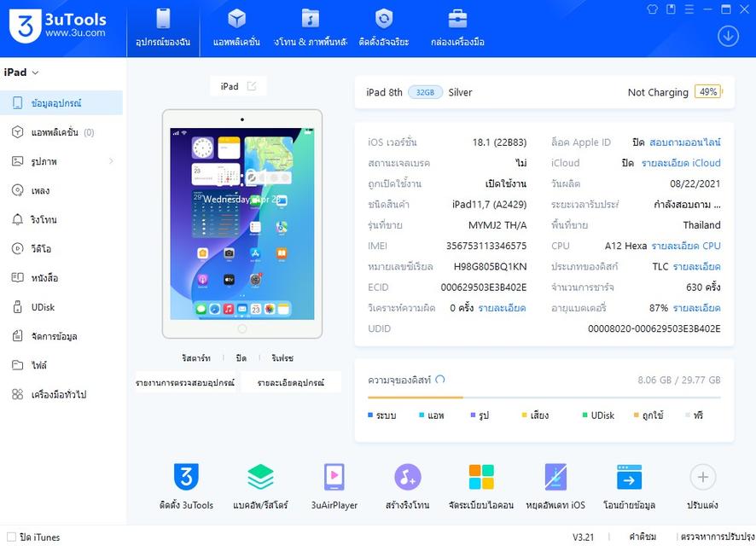Launch Install 3uTools shortcut icon
The width and height of the screenshot is (756, 546).
click(x=186, y=477)
